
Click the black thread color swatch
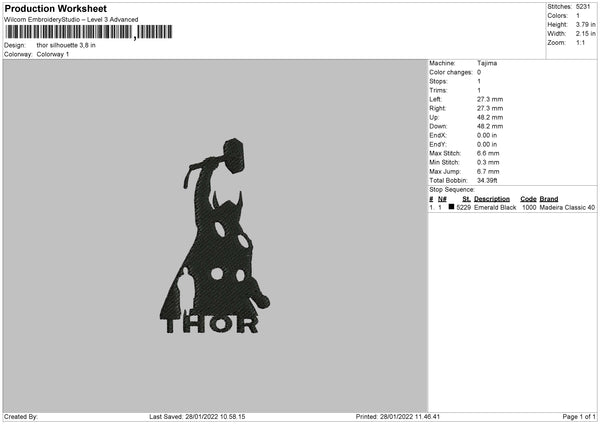click(451, 207)
